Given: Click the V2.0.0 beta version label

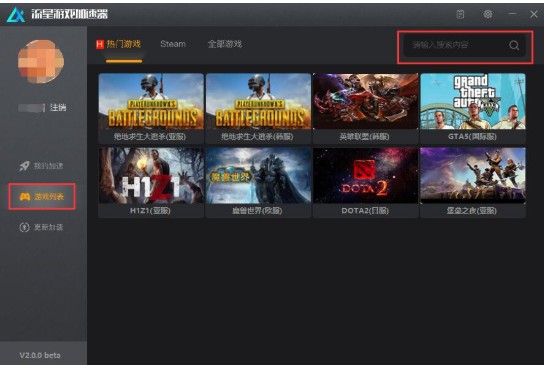Looking at the screenshot, I should click(40, 355).
